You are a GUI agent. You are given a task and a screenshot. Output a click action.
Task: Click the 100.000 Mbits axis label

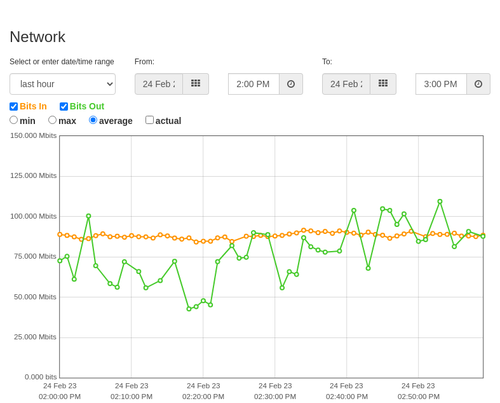33,216
